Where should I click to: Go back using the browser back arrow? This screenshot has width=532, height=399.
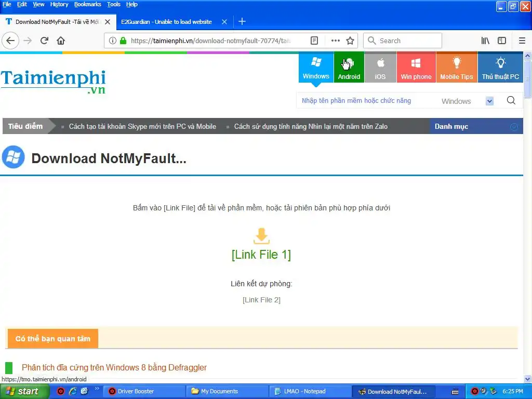(x=10, y=41)
